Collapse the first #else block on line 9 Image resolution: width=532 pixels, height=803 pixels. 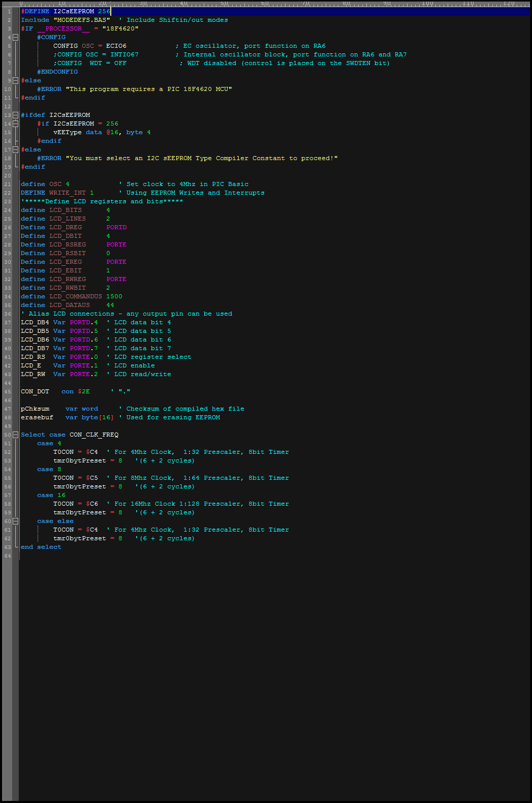(x=15, y=80)
